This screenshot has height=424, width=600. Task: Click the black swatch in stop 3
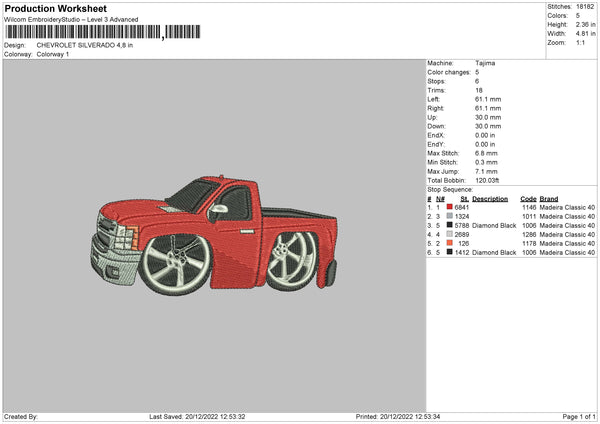pos(450,226)
